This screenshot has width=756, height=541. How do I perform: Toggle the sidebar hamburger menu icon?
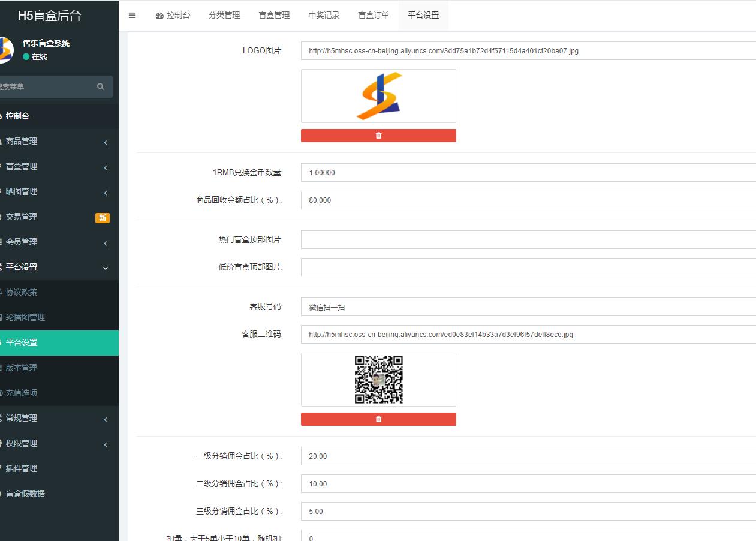[x=132, y=16]
